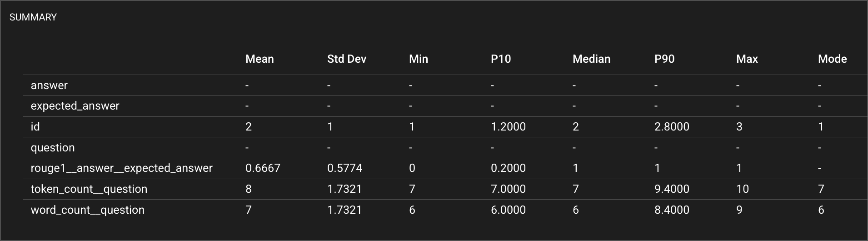Click the SUMMARY section title

click(x=33, y=17)
